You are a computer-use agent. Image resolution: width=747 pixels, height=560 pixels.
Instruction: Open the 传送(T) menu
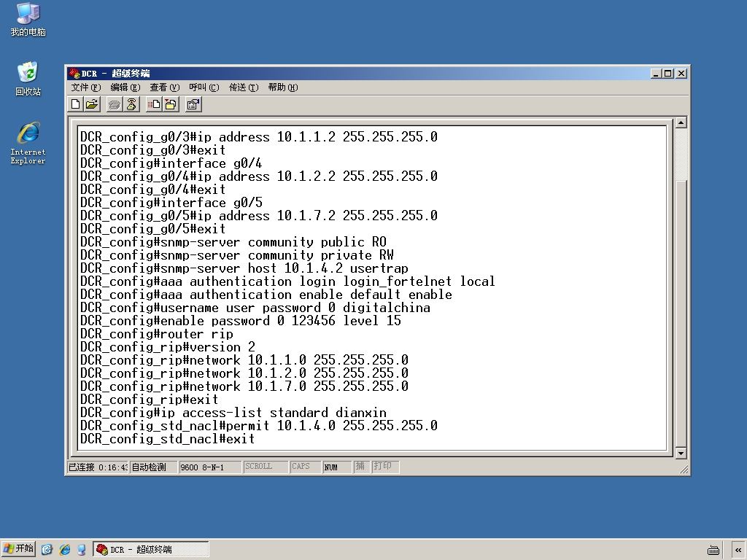coord(244,87)
